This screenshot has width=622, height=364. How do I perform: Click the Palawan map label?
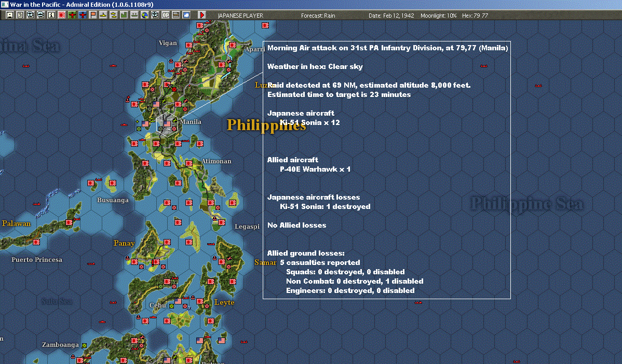click(16, 223)
